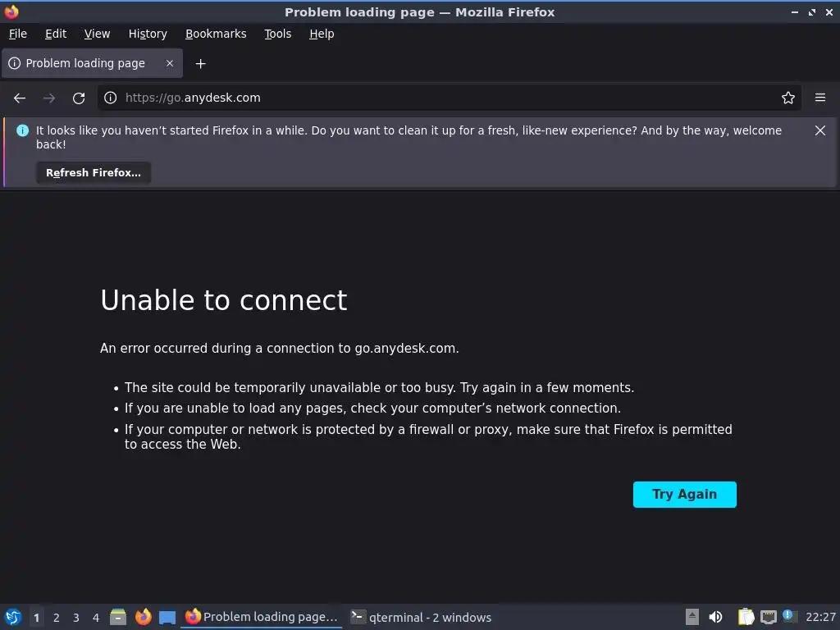Image resolution: width=840 pixels, height=630 pixels.
Task: Click the Unable to connect heading
Action: 224,300
